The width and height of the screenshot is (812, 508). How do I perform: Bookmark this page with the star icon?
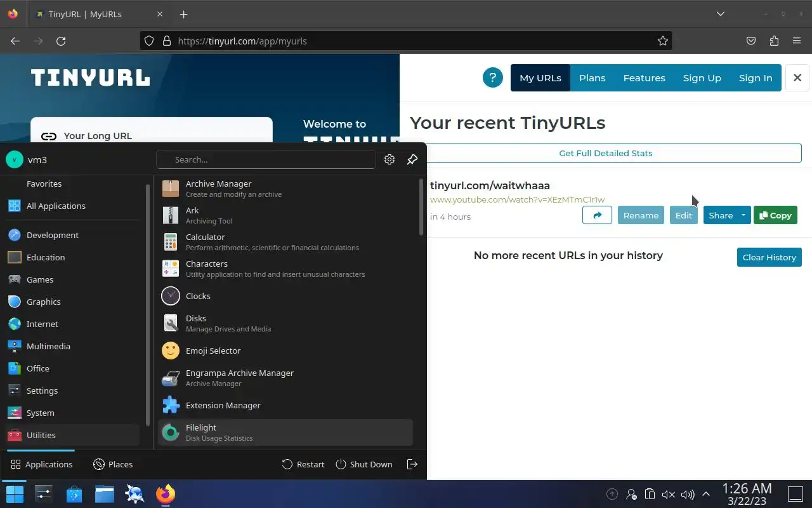(x=663, y=41)
